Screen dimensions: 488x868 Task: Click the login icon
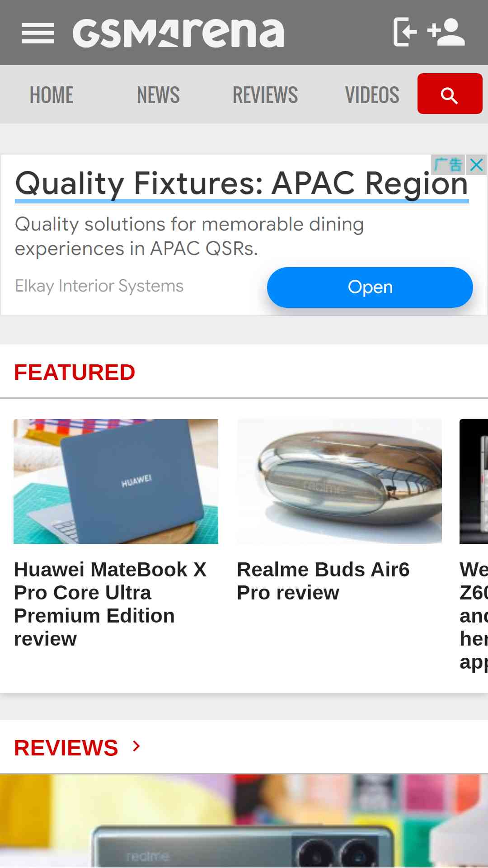point(405,32)
